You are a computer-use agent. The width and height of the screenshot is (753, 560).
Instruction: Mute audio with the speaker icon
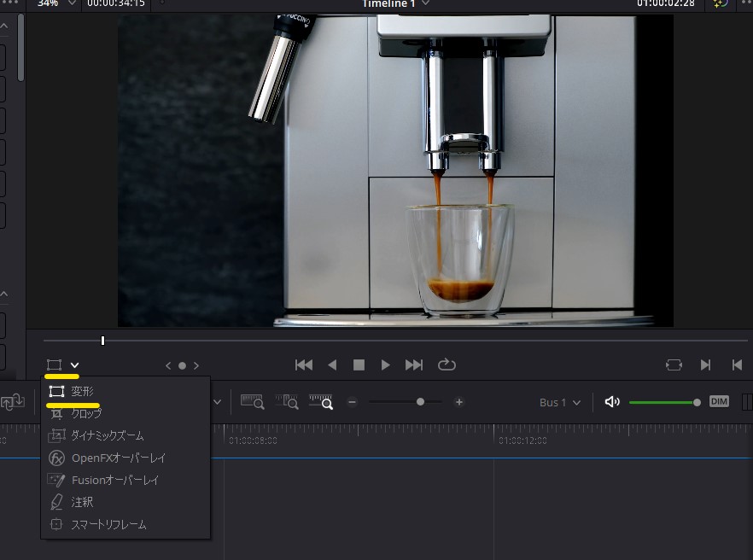611,402
